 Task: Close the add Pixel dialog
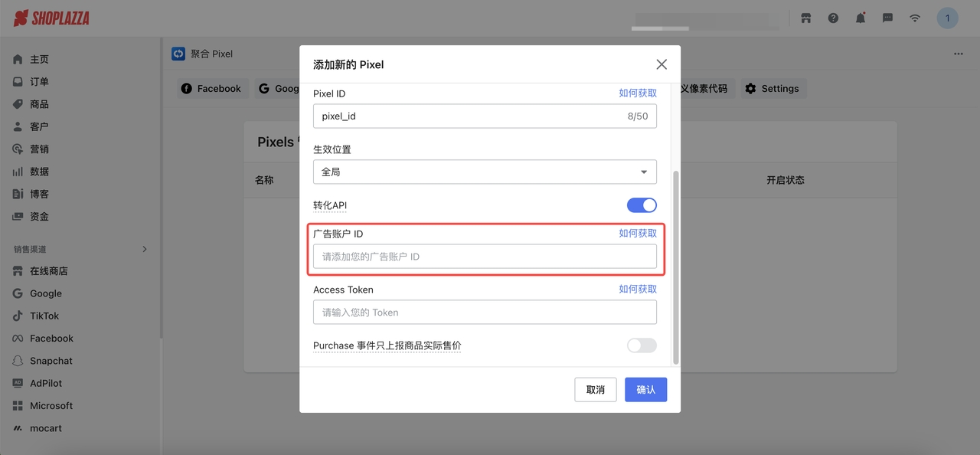pos(661,64)
